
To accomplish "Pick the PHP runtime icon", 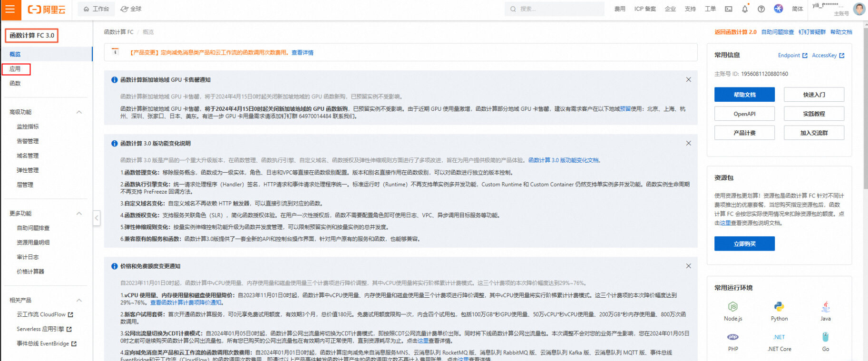I will point(733,337).
